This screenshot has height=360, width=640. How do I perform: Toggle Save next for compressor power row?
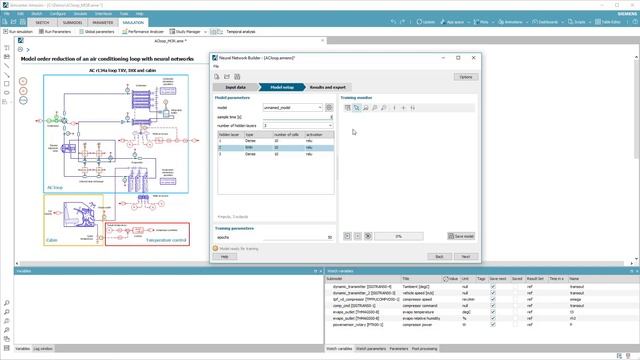click(x=493, y=324)
